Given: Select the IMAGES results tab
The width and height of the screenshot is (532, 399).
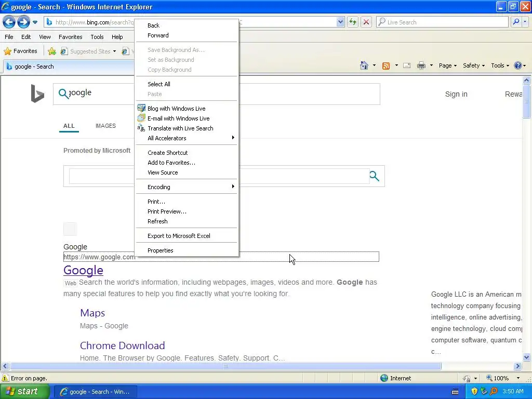Looking at the screenshot, I should point(105,126).
